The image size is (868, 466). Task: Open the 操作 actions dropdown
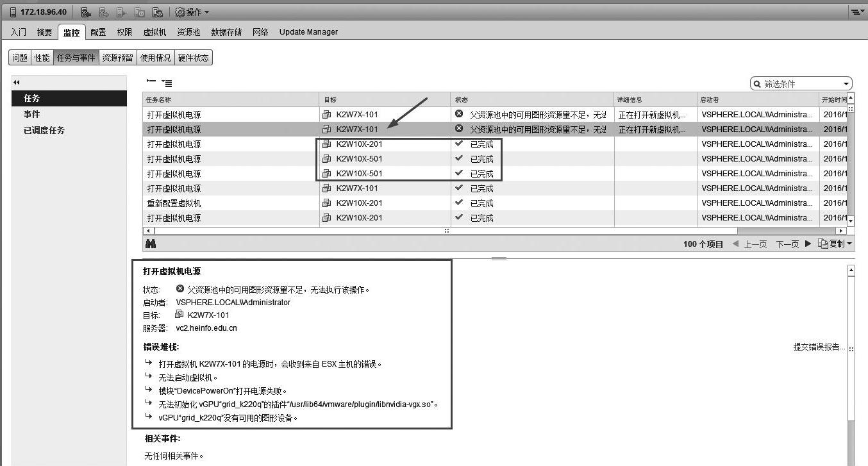click(x=192, y=12)
